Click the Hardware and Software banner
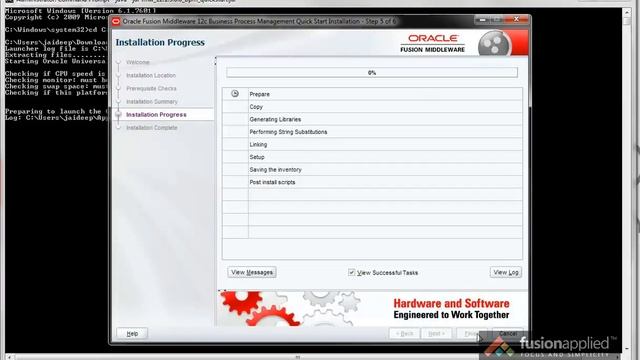The width and height of the screenshot is (640, 360). tap(372, 308)
